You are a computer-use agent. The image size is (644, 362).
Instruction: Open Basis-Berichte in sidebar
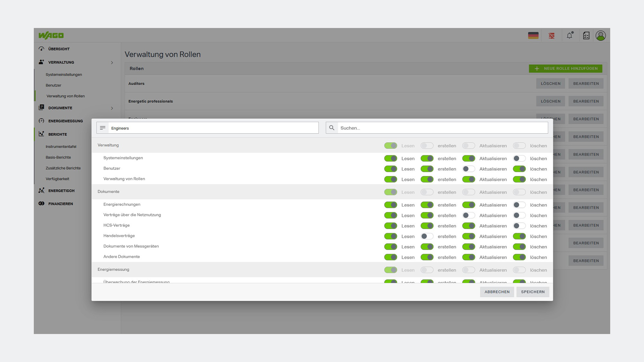tap(58, 157)
